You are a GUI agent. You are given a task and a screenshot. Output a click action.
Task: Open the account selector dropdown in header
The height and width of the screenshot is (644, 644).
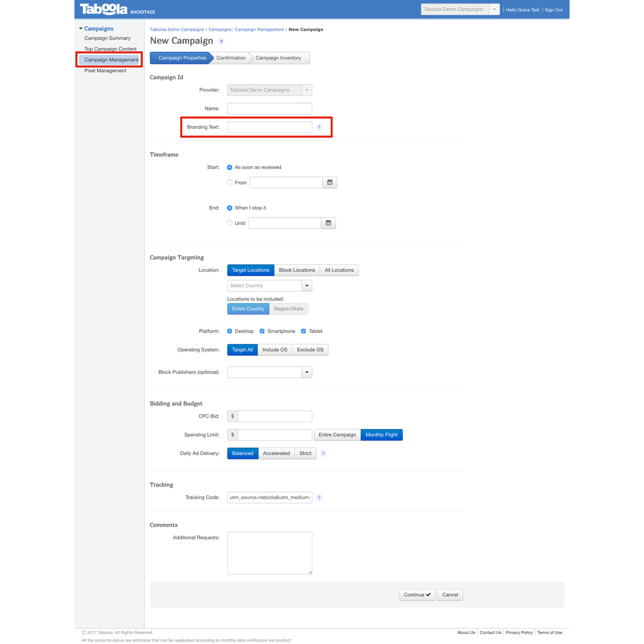(495, 9)
